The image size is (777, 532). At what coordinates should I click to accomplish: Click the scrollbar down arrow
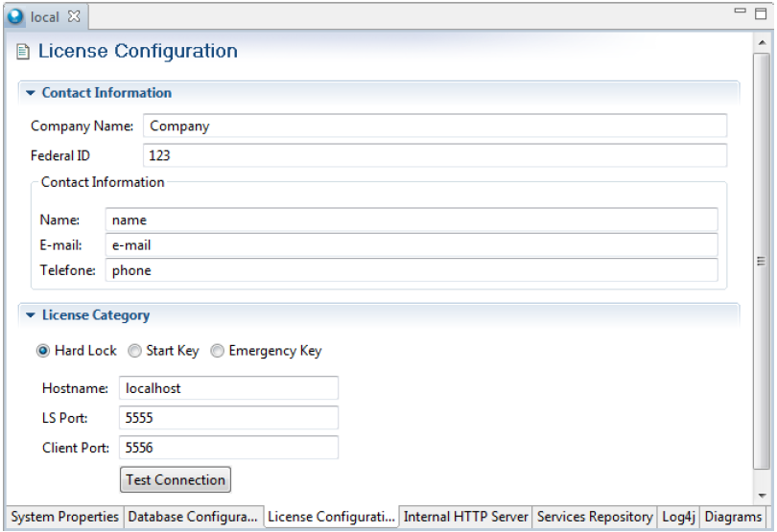coord(763,495)
